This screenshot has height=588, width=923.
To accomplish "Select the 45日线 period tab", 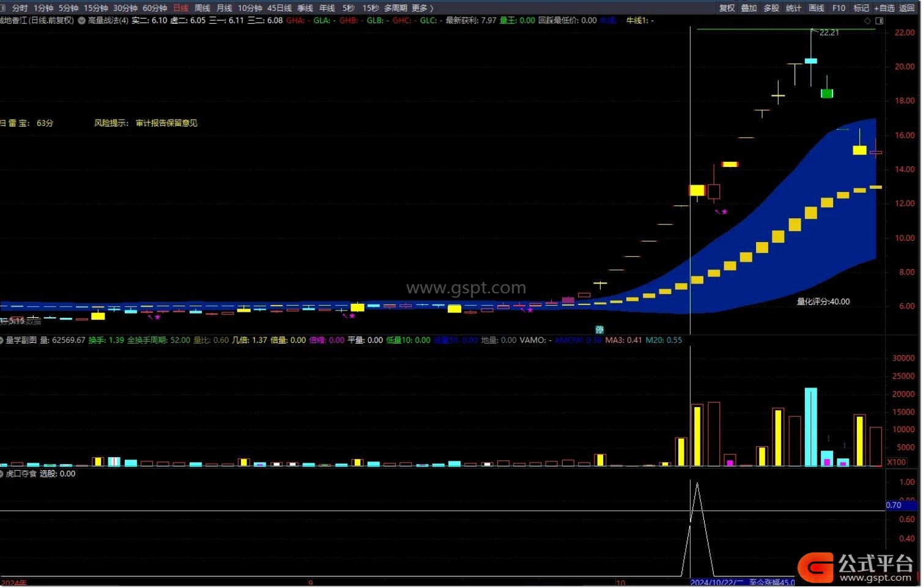I will click(279, 8).
